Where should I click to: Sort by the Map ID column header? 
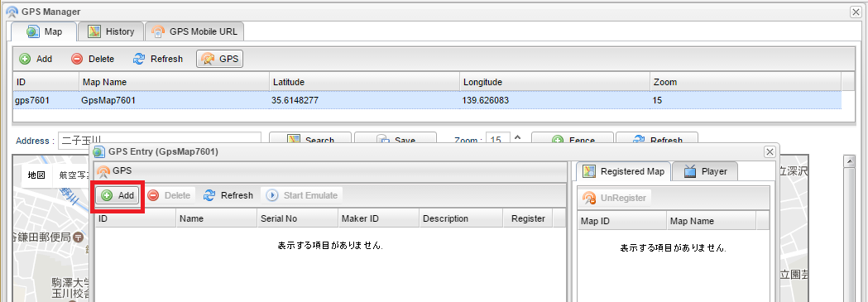(x=621, y=221)
